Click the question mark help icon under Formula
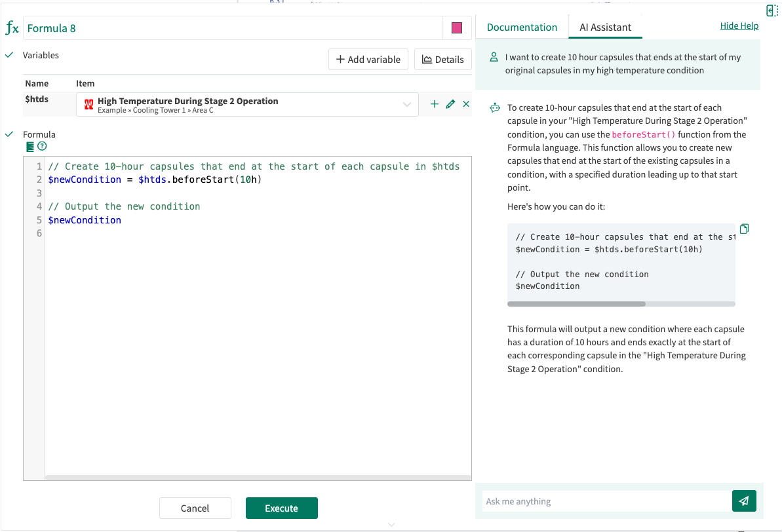Screen dimensions: 782x532 pyautogui.click(x=43, y=147)
